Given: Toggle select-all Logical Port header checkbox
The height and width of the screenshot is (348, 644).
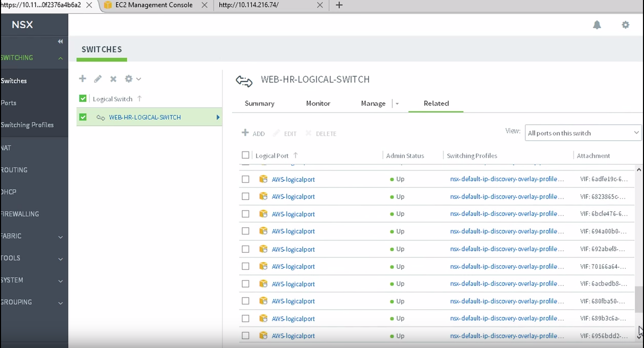Looking at the screenshot, I should pos(245,155).
